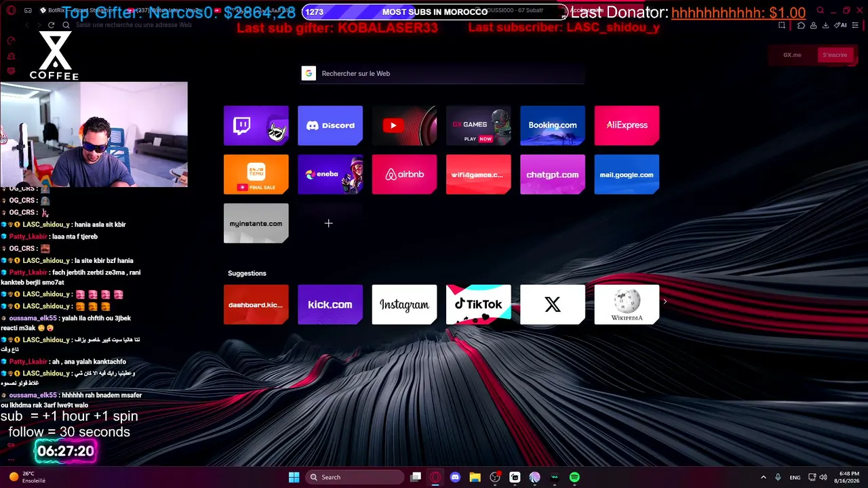Screen dimensions: 868x488
Task: Add a new speed dial site
Action: (x=329, y=223)
